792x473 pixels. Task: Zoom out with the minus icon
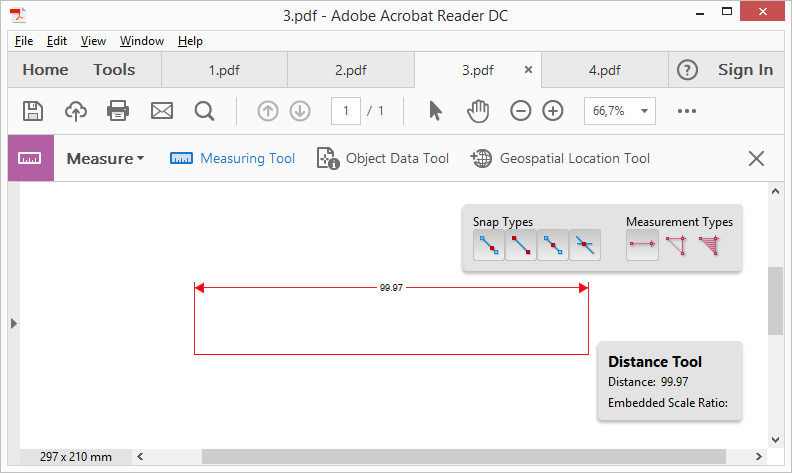(x=520, y=111)
